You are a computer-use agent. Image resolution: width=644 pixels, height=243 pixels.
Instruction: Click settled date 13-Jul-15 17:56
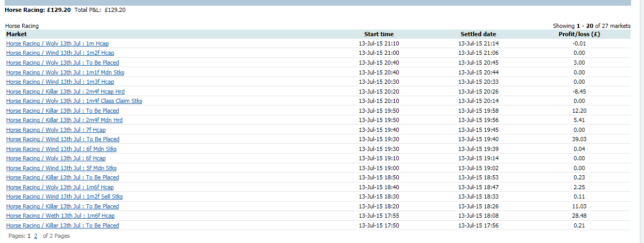point(478,225)
